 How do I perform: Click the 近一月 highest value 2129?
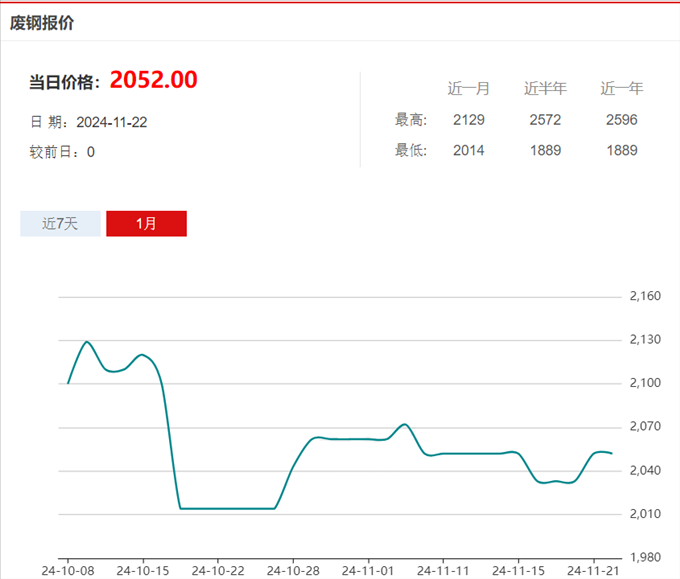click(469, 120)
